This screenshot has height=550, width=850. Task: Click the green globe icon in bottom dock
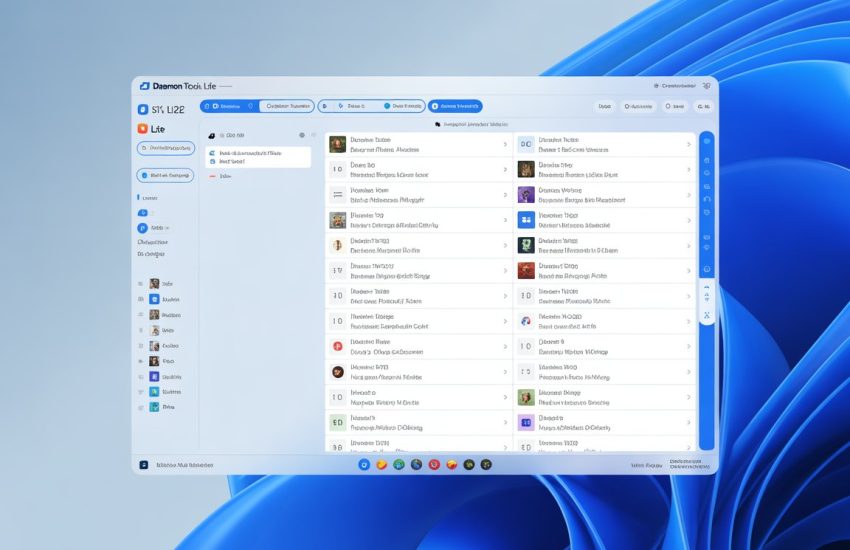tap(399, 464)
